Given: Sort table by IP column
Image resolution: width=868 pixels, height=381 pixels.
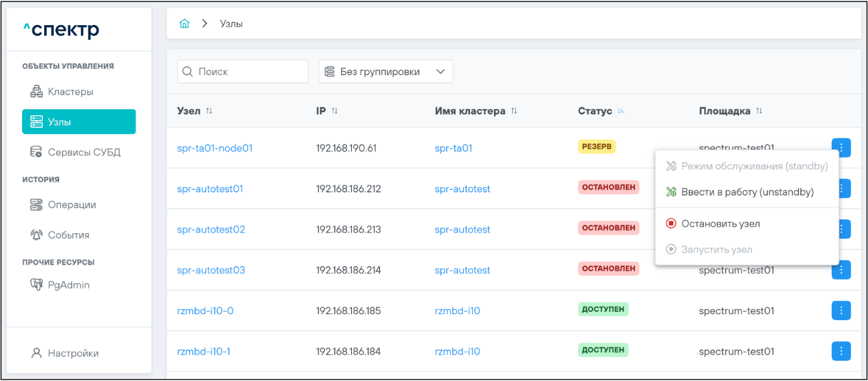Looking at the screenshot, I should point(335,111).
